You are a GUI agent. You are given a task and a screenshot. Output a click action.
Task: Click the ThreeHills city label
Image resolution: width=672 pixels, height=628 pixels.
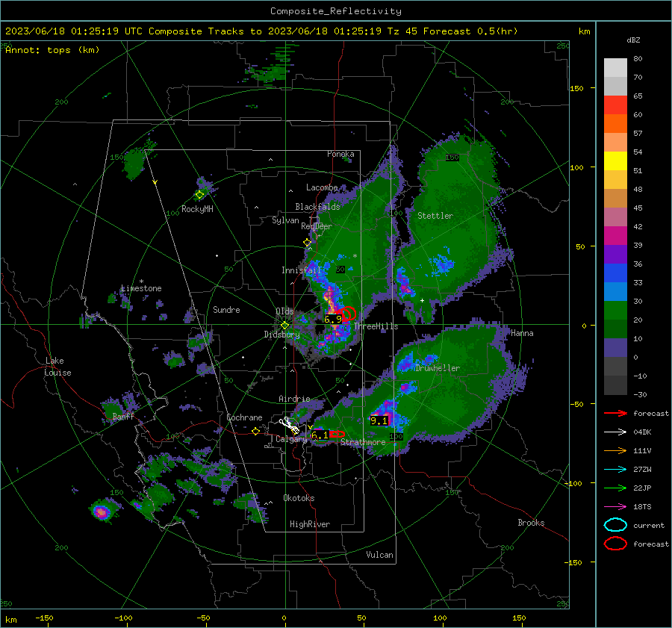(376, 326)
